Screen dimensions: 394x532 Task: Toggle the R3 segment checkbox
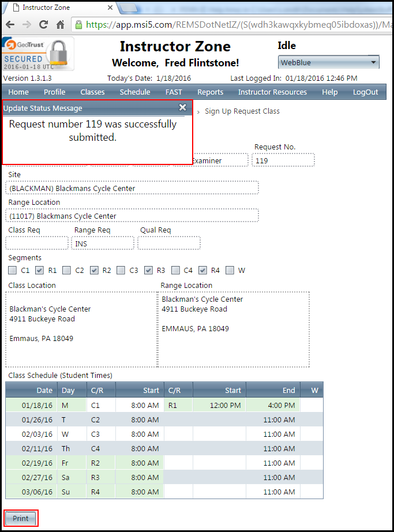click(x=148, y=270)
